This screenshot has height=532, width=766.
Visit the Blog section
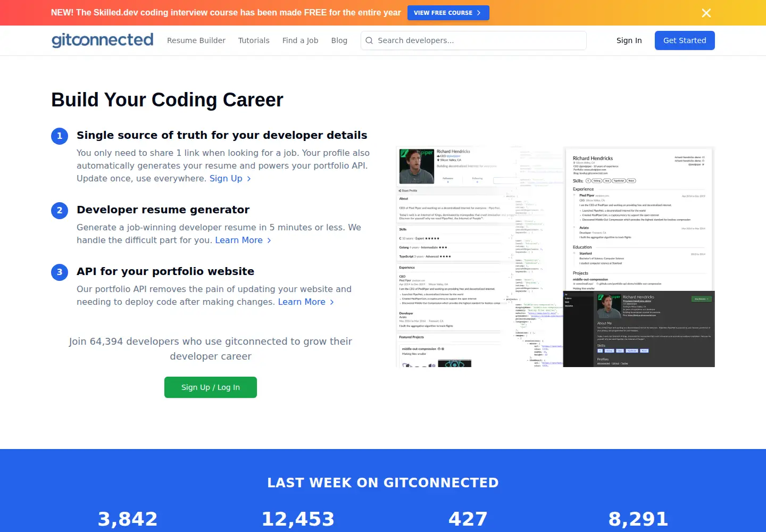pyautogui.click(x=339, y=40)
